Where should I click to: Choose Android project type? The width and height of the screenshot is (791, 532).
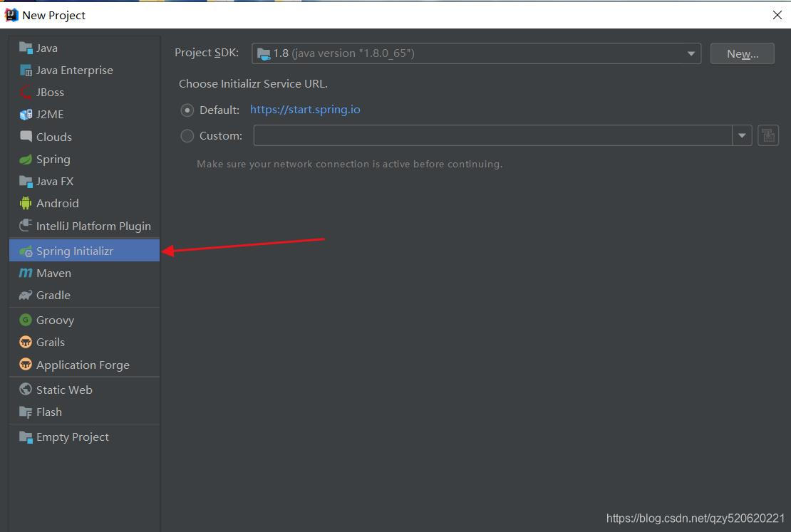coord(85,203)
